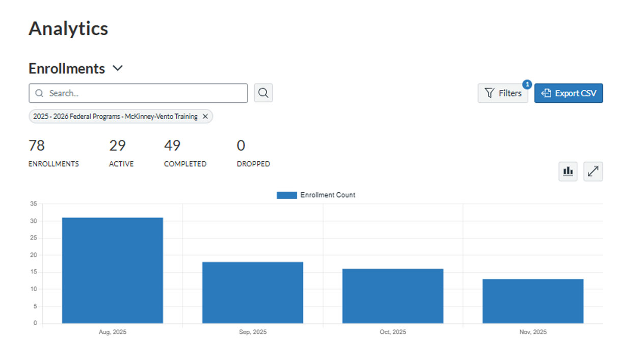Click the blue Enrollment Count legend swatch
This screenshot has width=644, height=344.
286,195
